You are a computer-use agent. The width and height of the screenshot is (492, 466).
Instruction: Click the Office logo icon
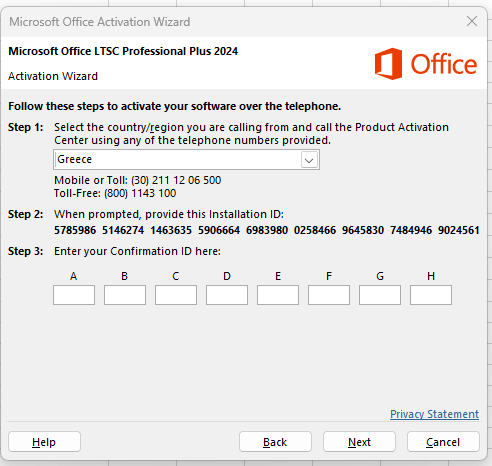pyautogui.click(x=388, y=64)
